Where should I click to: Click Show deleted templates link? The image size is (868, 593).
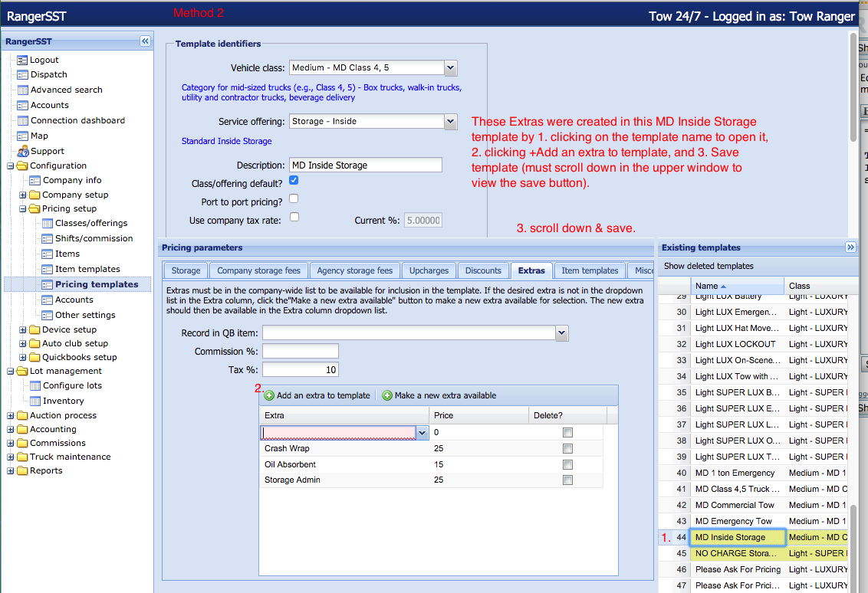[709, 266]
